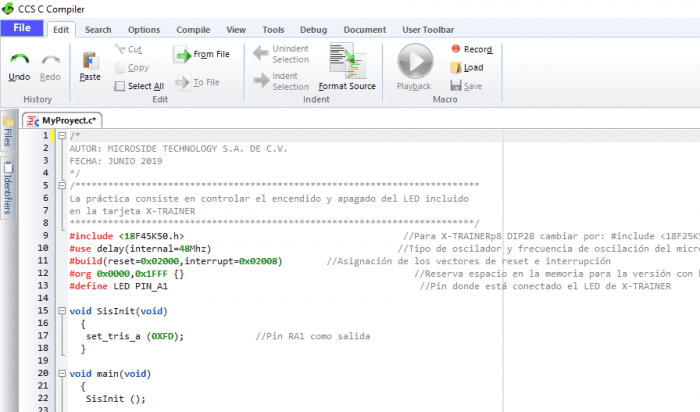Select the MyProyect.c document tab
The height and width of the screenshot is (412, 700).
74,120
